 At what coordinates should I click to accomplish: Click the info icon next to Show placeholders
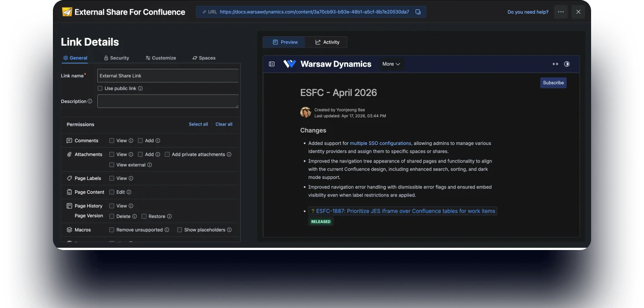point(229,230)
